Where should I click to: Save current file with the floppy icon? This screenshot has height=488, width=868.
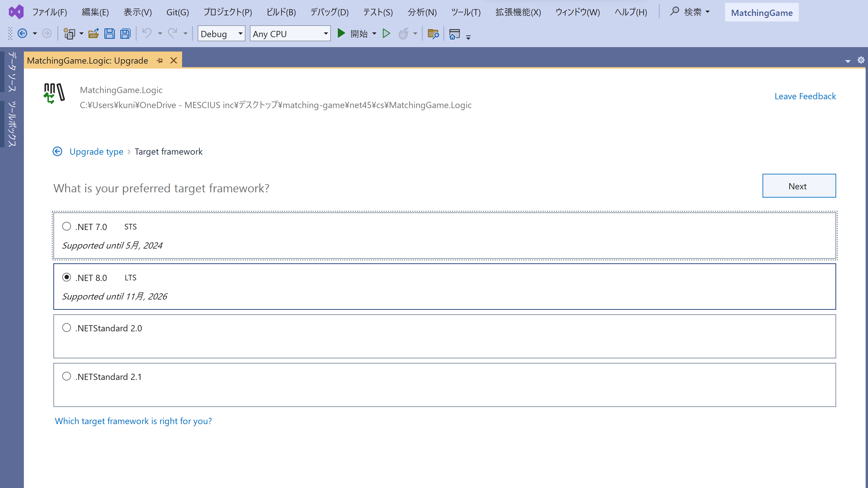tap(110, 33)
